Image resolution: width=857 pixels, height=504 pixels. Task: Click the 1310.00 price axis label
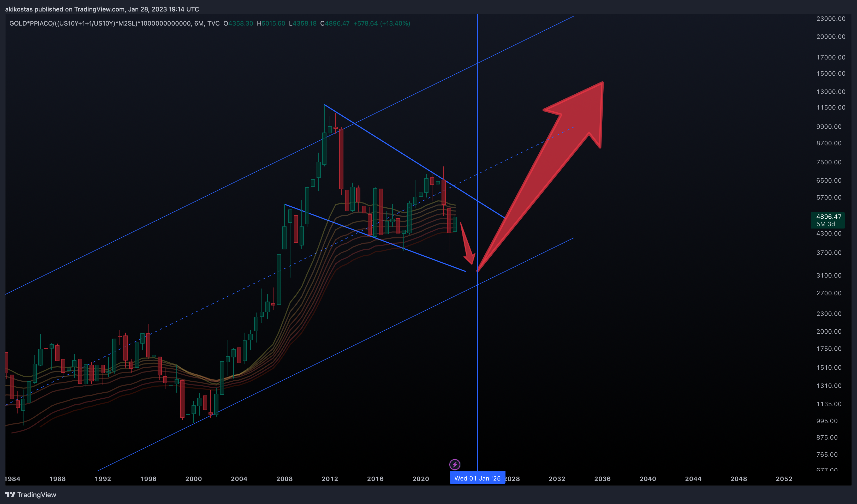click(x=829, y=386)
